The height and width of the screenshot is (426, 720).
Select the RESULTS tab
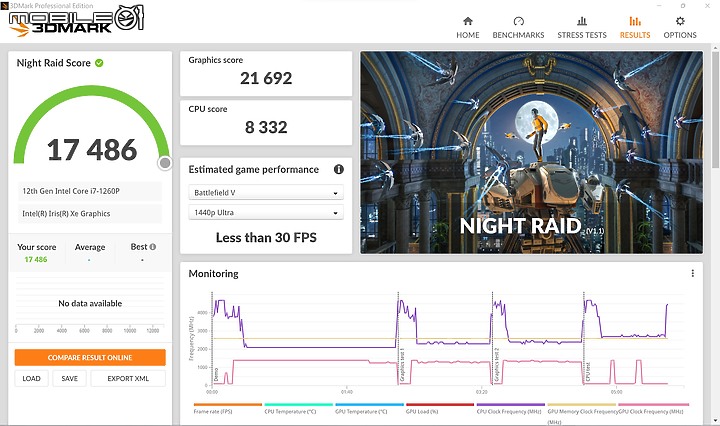pyautogui.click(x=635, y=28)
